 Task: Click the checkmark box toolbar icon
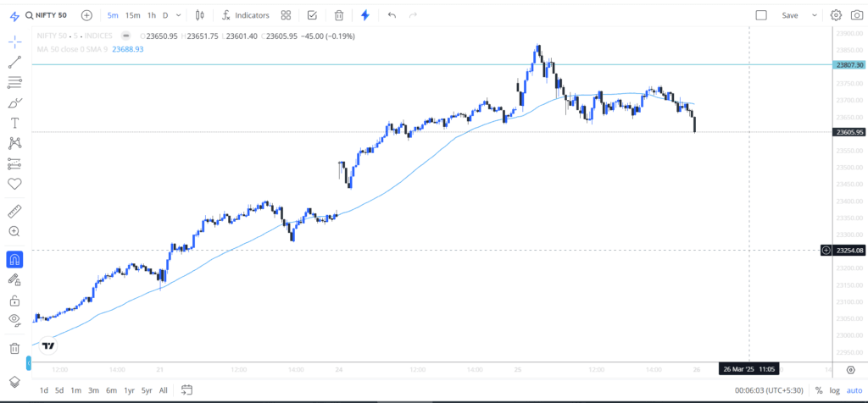pos(312,15)
